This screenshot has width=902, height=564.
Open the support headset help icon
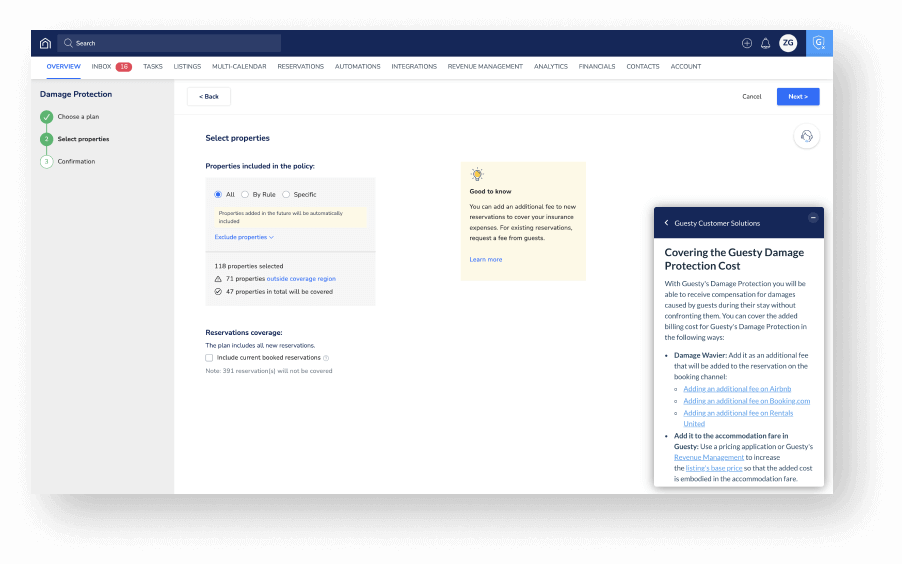[807, 136]
